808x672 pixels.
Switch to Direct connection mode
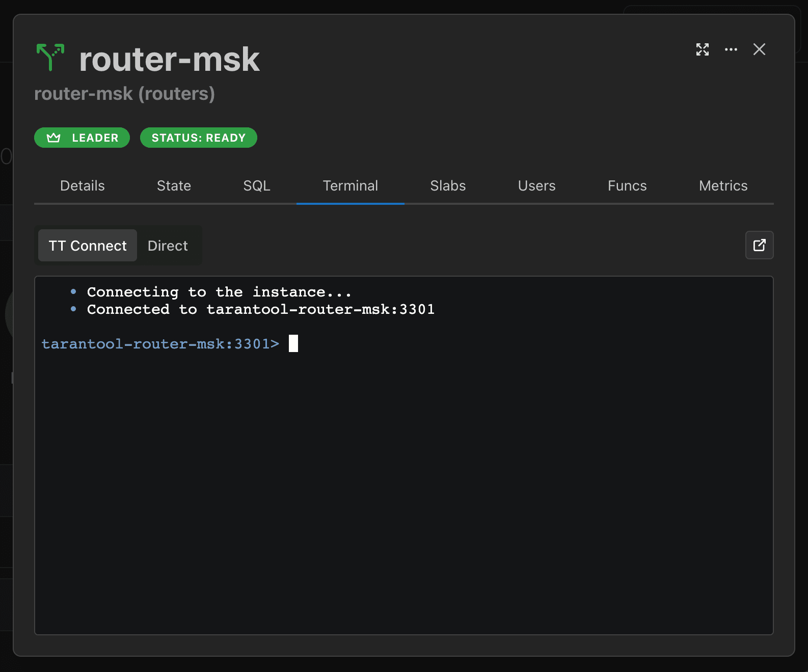coord(168,246)
